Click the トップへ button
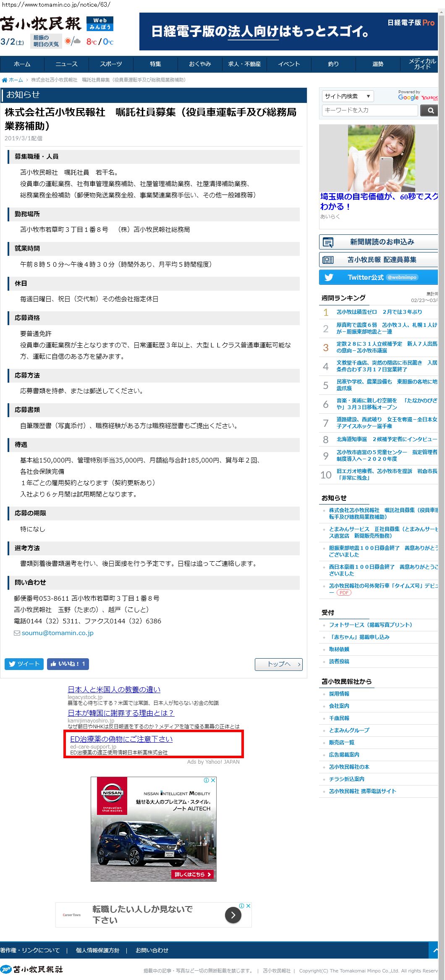The width and height of the screenshot is (445, 980). coord(278,664)
